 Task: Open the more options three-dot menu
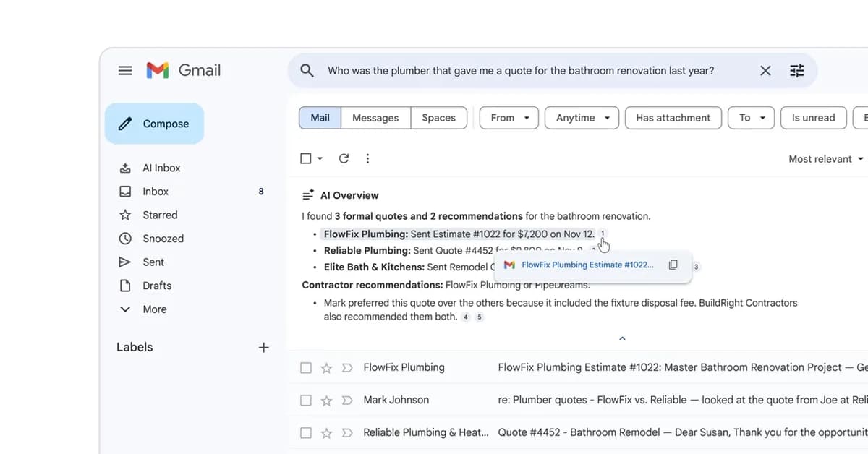click(x=367, y=158)
